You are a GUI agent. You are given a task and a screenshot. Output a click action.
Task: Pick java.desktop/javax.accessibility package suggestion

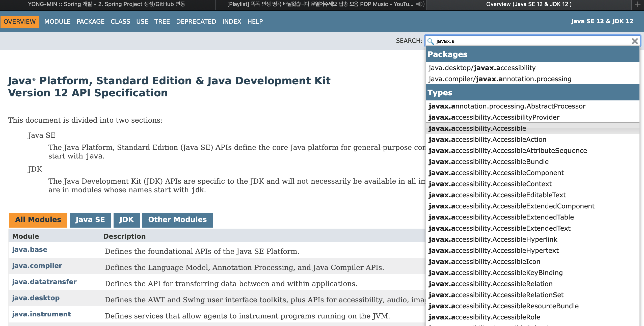(x=482, y=68)
